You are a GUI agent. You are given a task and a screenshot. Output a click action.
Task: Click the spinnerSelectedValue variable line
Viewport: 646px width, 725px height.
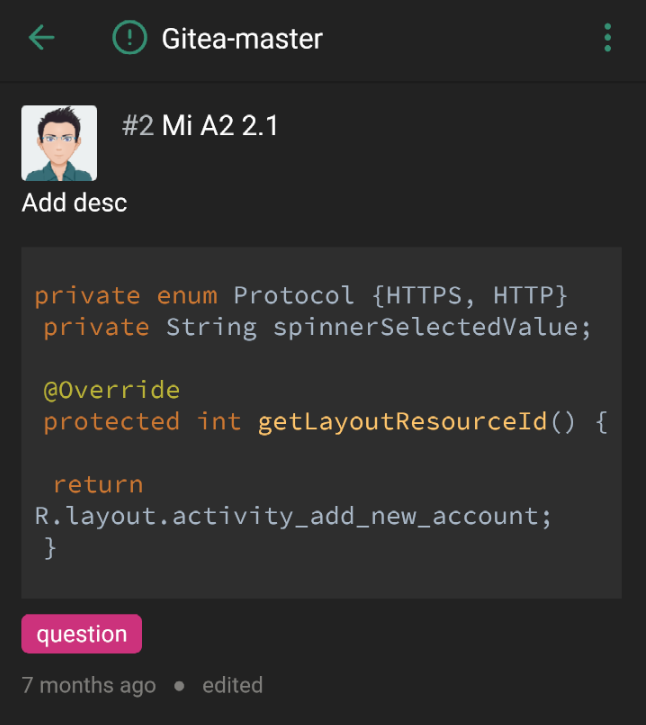click(317, 327)
